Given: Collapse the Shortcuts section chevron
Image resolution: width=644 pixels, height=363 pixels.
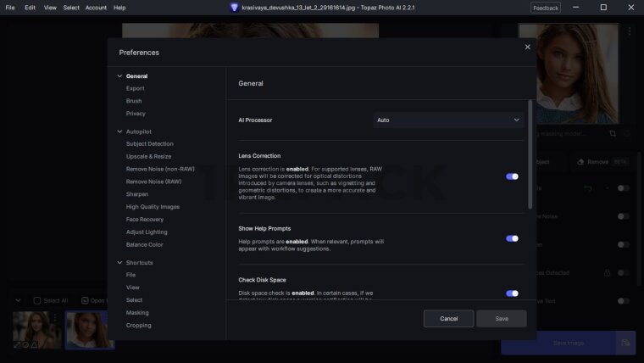Looking at the screenshot, I should tap(119, 263).
